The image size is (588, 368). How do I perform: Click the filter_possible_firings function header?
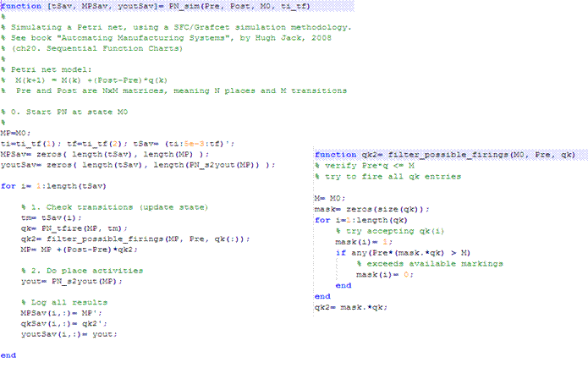tap(445, 155)
